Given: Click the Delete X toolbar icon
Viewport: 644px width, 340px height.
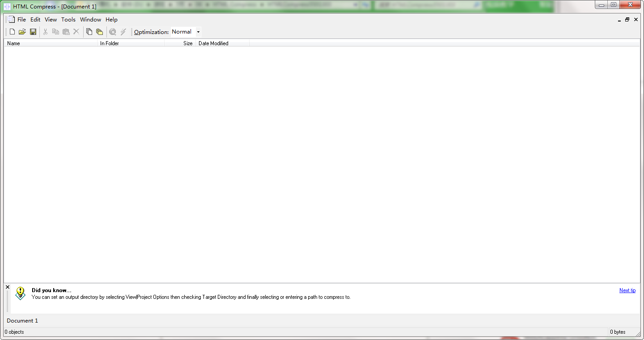Looking at the screenshot, I should [x=76, y=32].
